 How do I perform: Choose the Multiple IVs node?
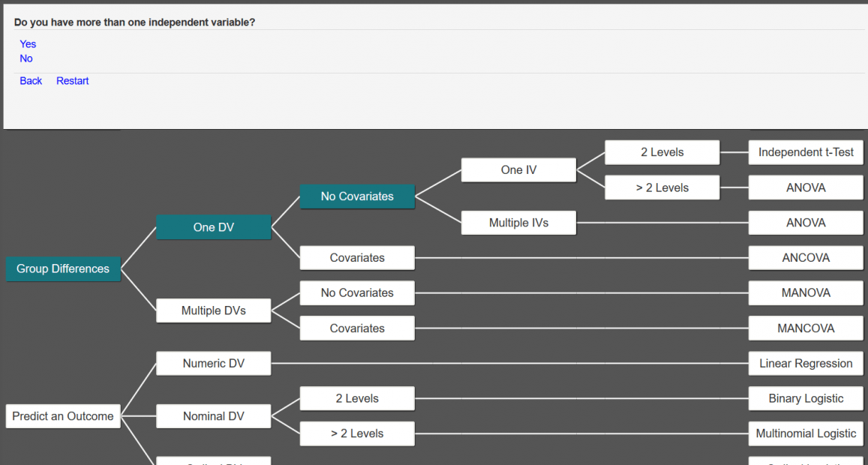coord(518,223)
